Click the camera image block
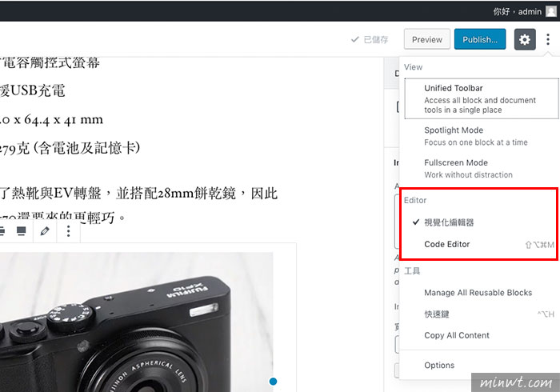 pos(137,322)
